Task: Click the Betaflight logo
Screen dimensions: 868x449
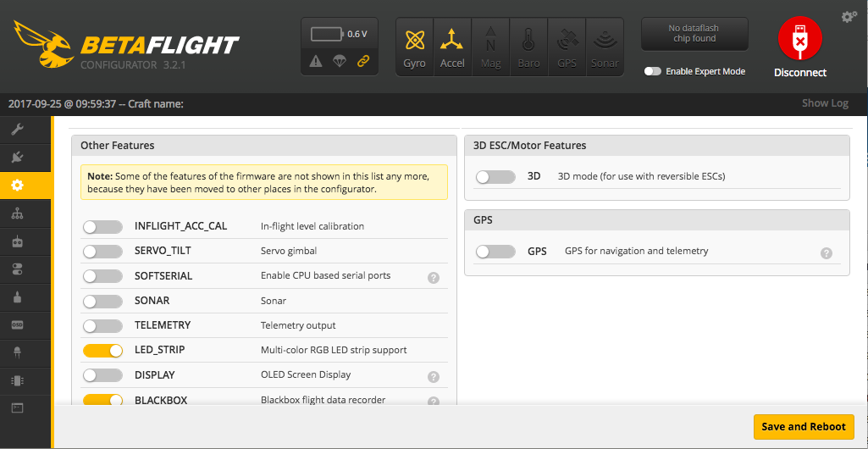Action: (126, 44)
